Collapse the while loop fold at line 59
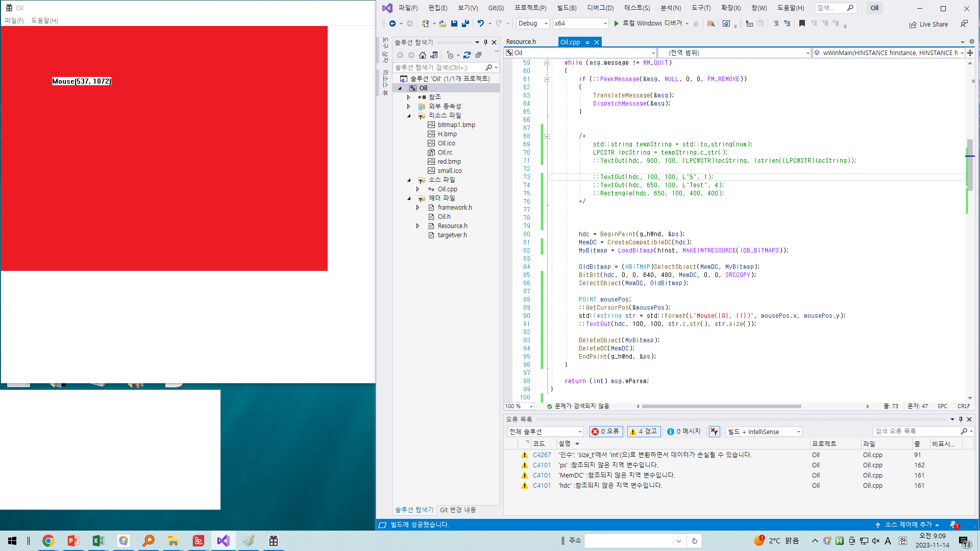This screenshot has height=551, width=980. coord(547,63)
